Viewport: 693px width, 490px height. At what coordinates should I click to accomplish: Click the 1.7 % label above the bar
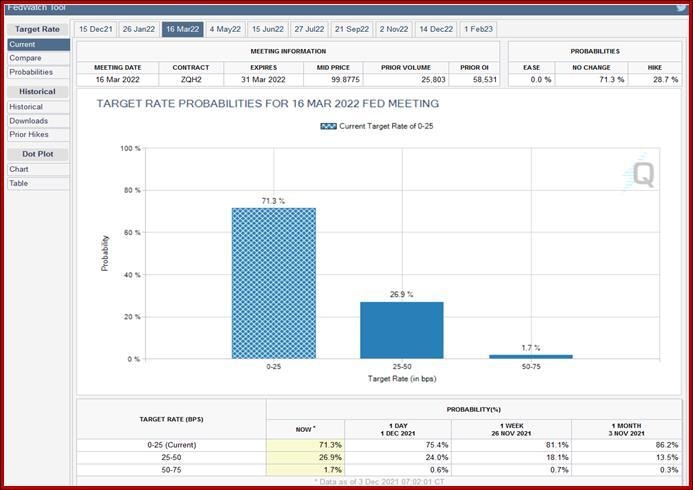pos(531,348)
